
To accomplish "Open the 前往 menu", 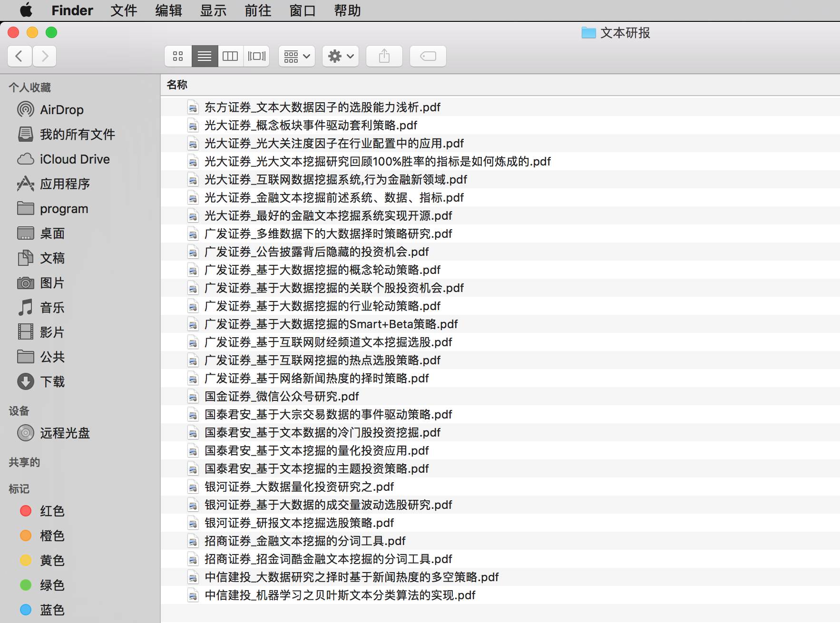I will [258, 10].
